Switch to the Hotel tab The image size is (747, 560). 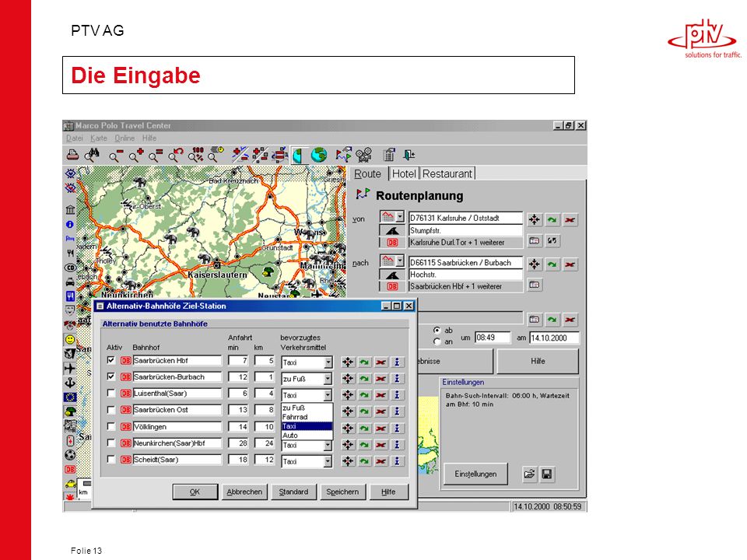pyautogui.click(x=404, y=173)
